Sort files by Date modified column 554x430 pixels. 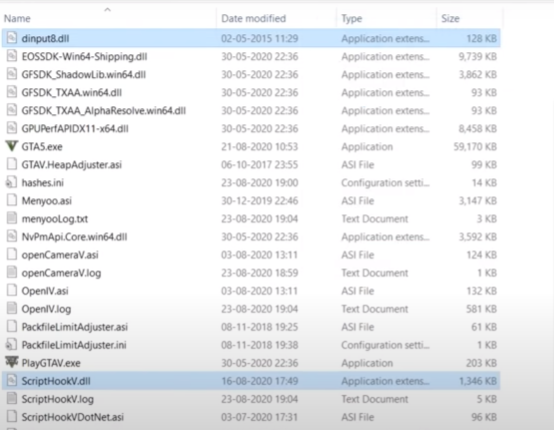[x=253, y=18]
